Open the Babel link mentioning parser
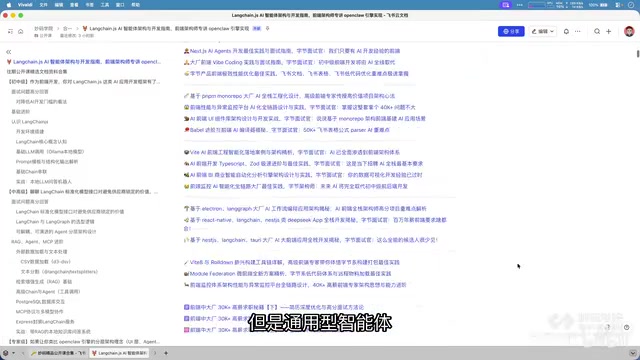This screenshot has width=640, height=360. pyautogui.click(x=289, y=130)
